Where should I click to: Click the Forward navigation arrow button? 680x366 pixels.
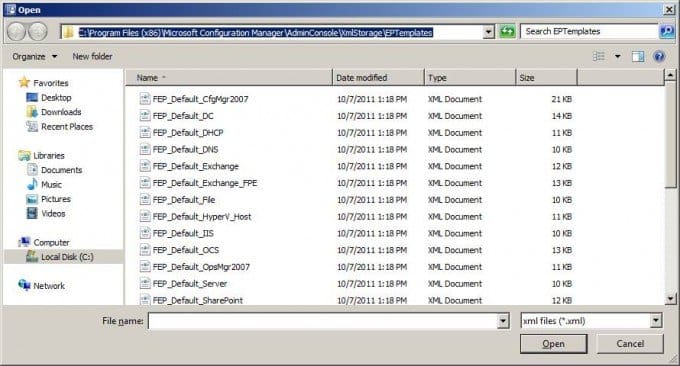tap(38, 32)
